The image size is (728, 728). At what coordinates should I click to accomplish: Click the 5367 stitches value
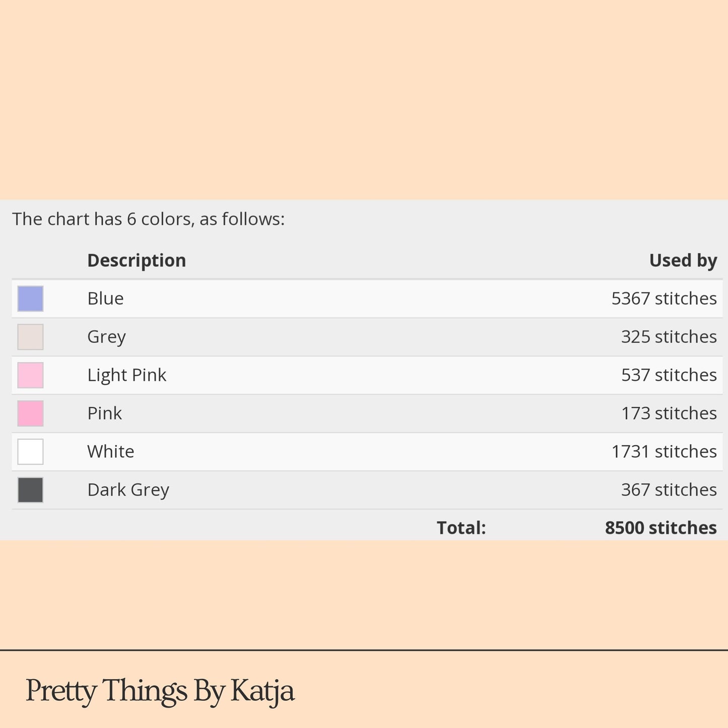[x=664, y=298]
